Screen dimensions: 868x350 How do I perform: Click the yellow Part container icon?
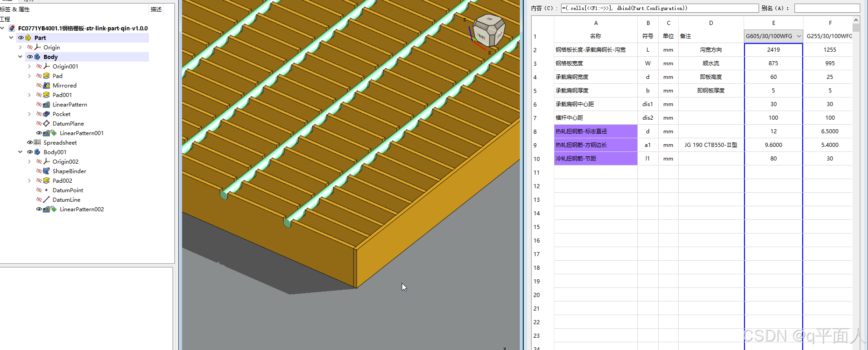pyautogui.click(x=28, y=38)
